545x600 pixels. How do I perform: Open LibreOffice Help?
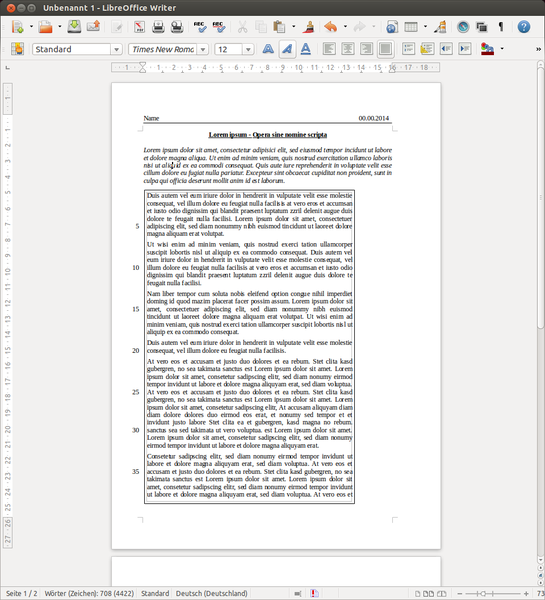pyautogui.click(x=524, y=27)
